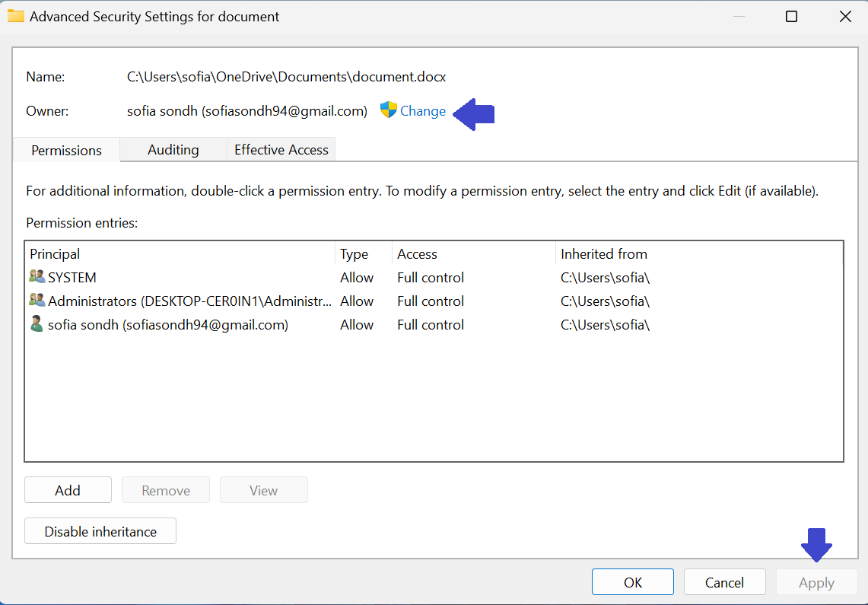Confirm with the OK button
Viewport: 868px width, 605px height.
pos(633,583)
